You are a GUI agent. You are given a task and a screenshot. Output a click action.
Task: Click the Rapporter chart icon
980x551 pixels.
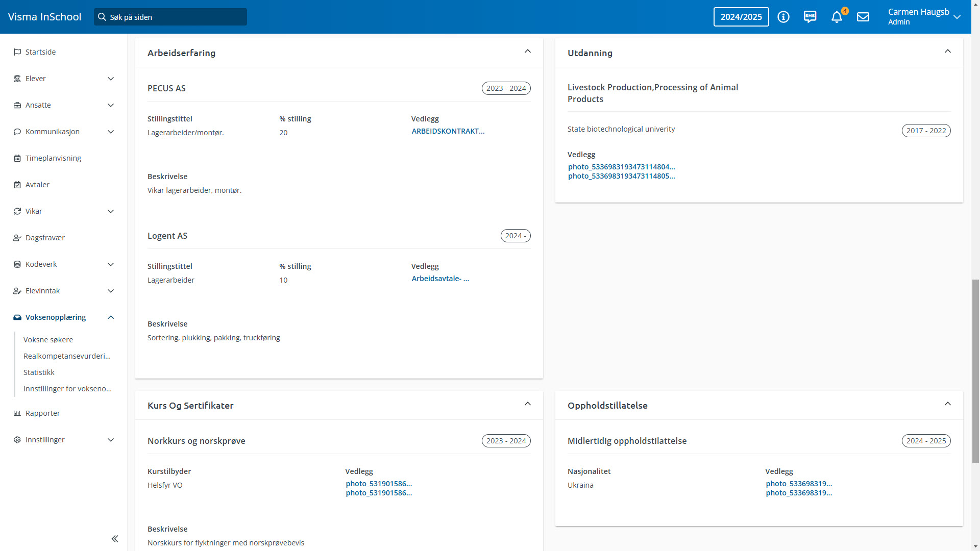[17, 413]
